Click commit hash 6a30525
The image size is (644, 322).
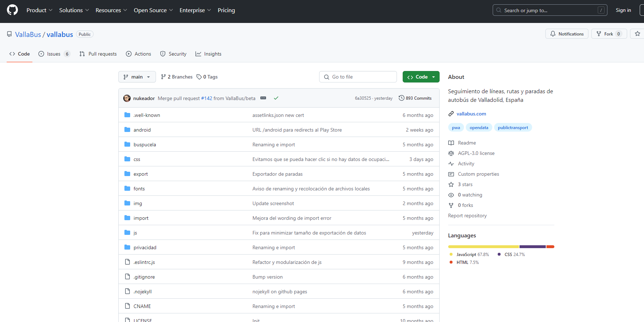click(363, 98)
